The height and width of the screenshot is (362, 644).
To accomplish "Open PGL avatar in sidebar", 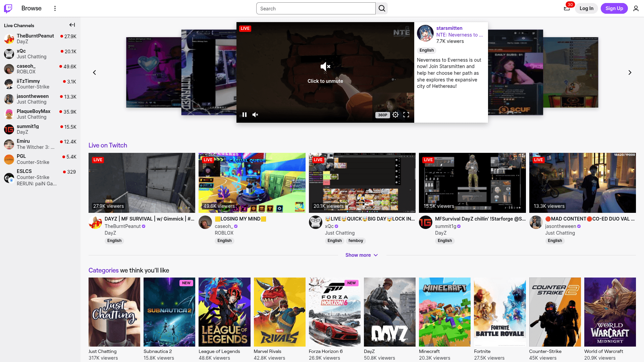I will (9, 159).
